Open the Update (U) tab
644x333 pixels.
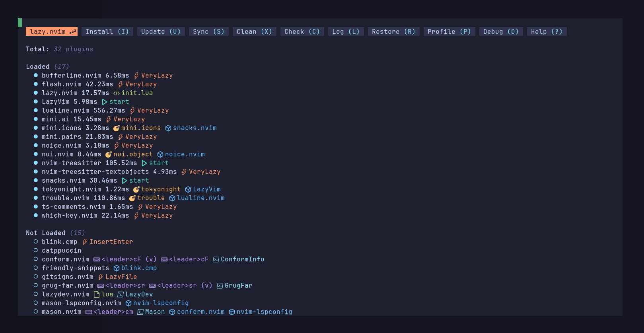pos(161,31)
